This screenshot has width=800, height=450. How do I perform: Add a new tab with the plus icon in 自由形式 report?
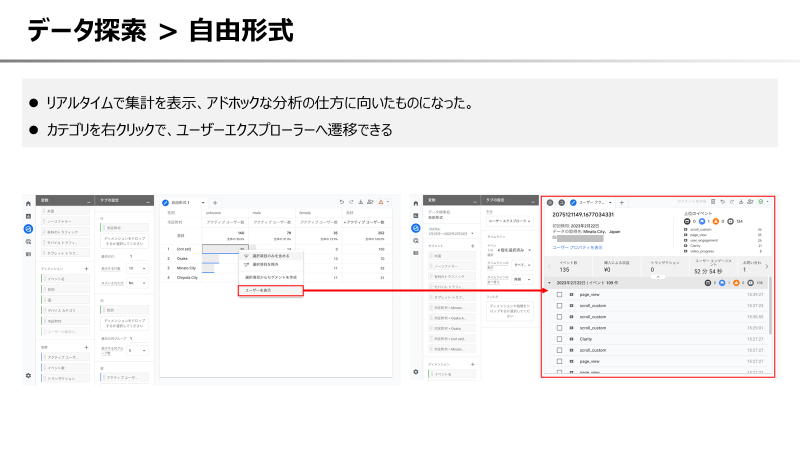[214, 203]
